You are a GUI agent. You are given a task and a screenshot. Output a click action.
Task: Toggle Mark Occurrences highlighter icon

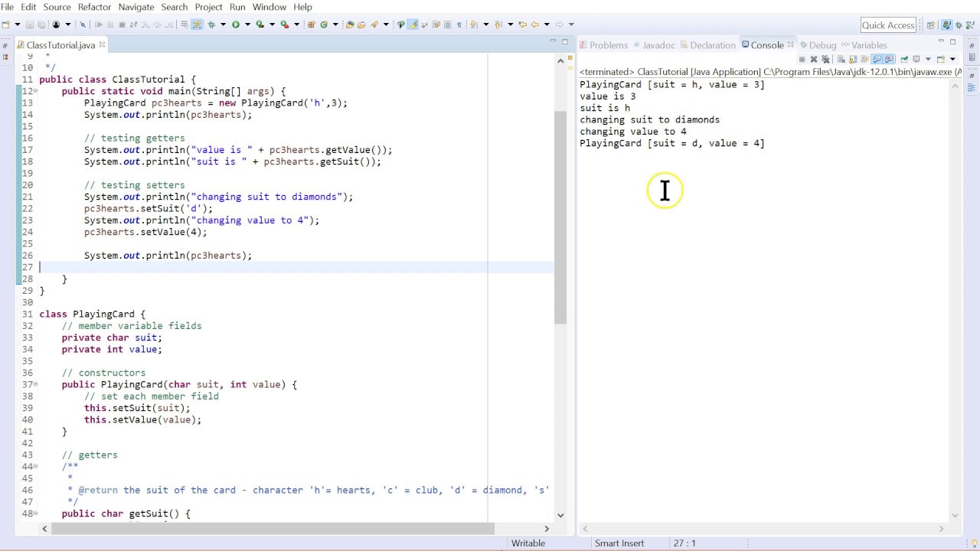[412, 24]
